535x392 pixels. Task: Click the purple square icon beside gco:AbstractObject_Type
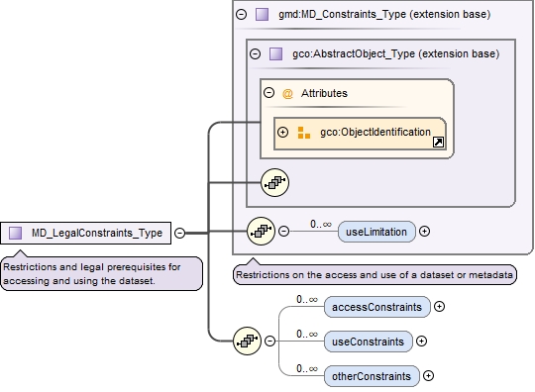[x=275, y=53]
